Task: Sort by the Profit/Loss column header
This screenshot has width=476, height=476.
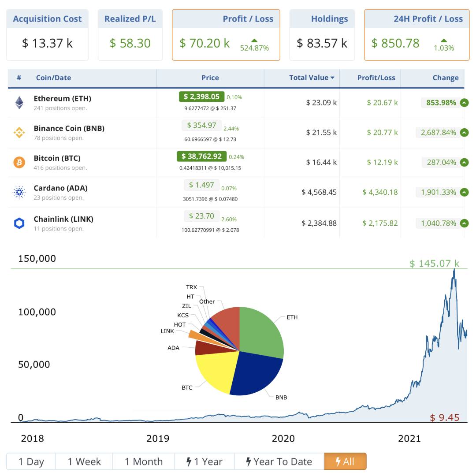Action: pos(376,78)
